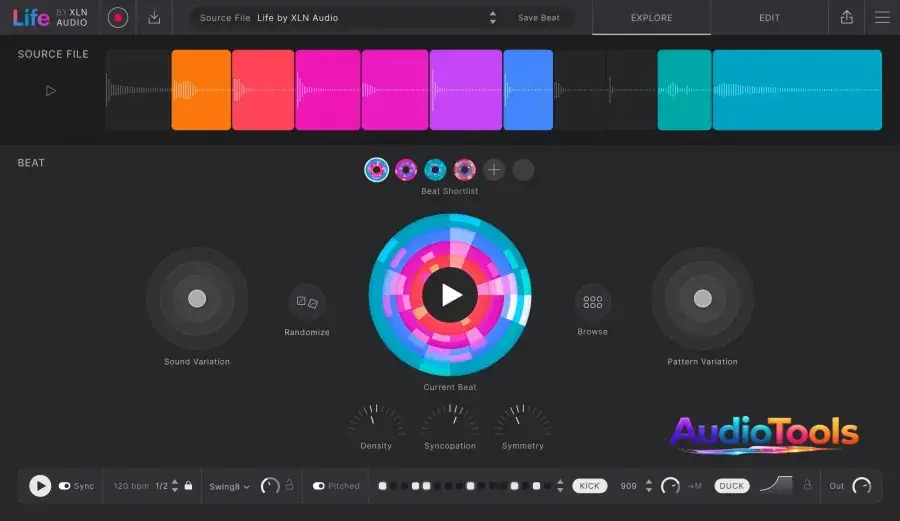Click the kick level knob
This screenshot has height=521, width=900.
tap(670, 486)
